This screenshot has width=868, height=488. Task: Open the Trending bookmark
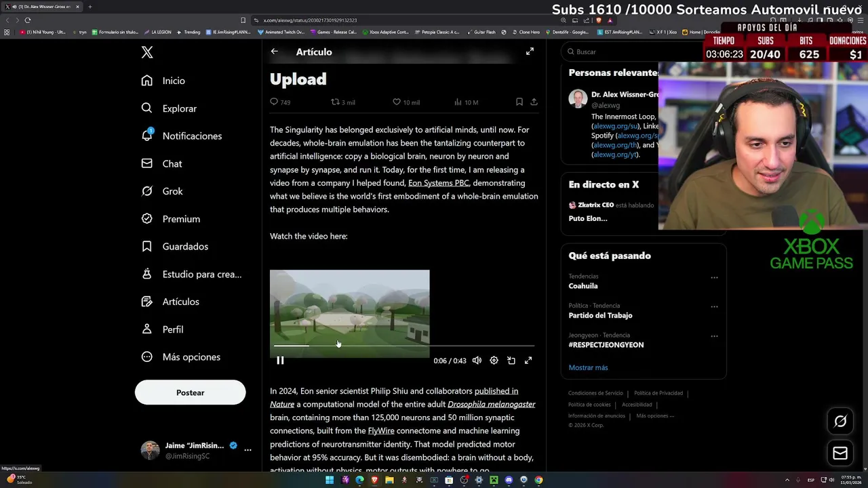[x=189, y=32]
